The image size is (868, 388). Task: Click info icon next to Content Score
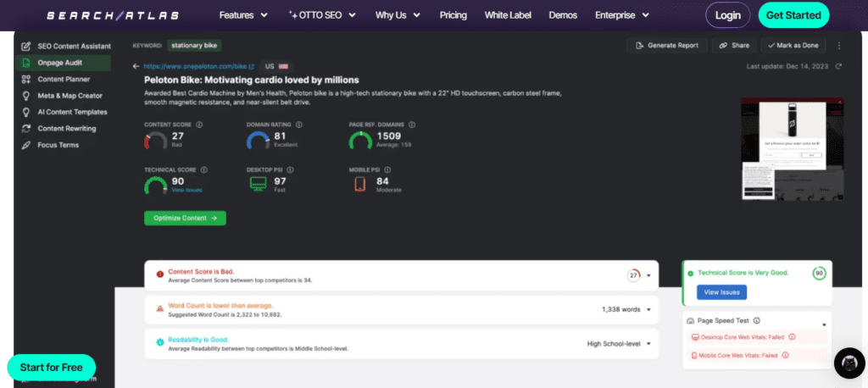(x=199, y=125)
